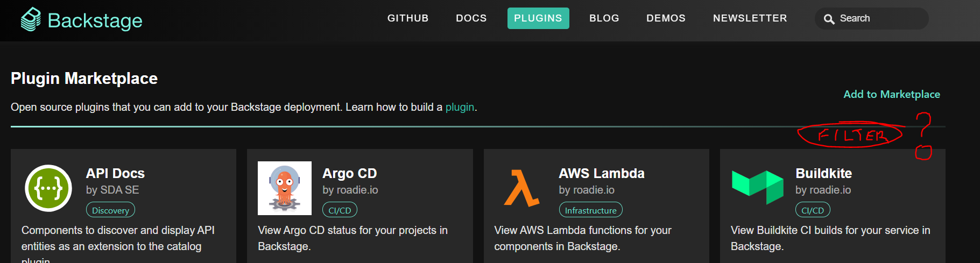The image size is (980, 263).
Task: Go to the BLOG page
Action: coord(604,18)
